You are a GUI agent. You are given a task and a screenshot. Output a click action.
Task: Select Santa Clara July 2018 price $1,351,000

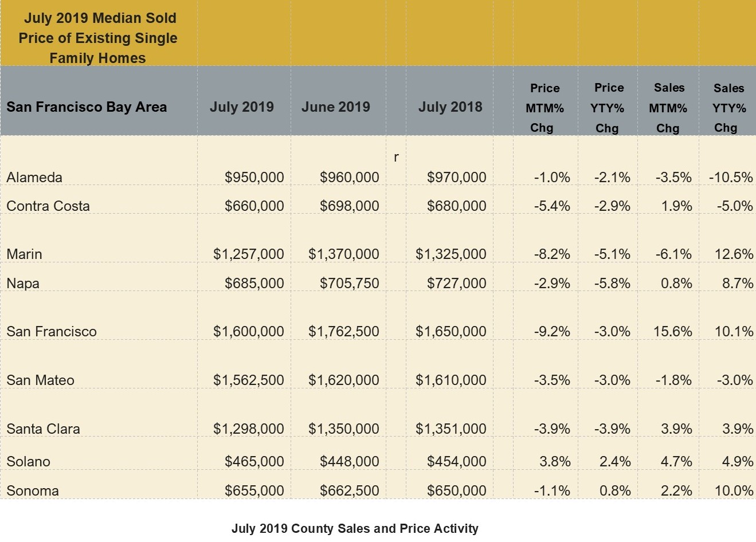pos(451,429)
